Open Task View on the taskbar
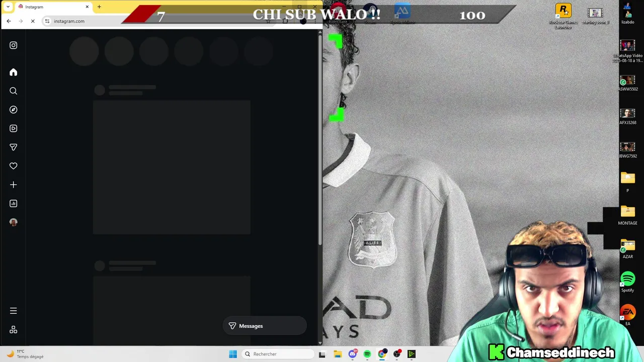The height and width of the screenshot is (362, 644). click(322, 354)
